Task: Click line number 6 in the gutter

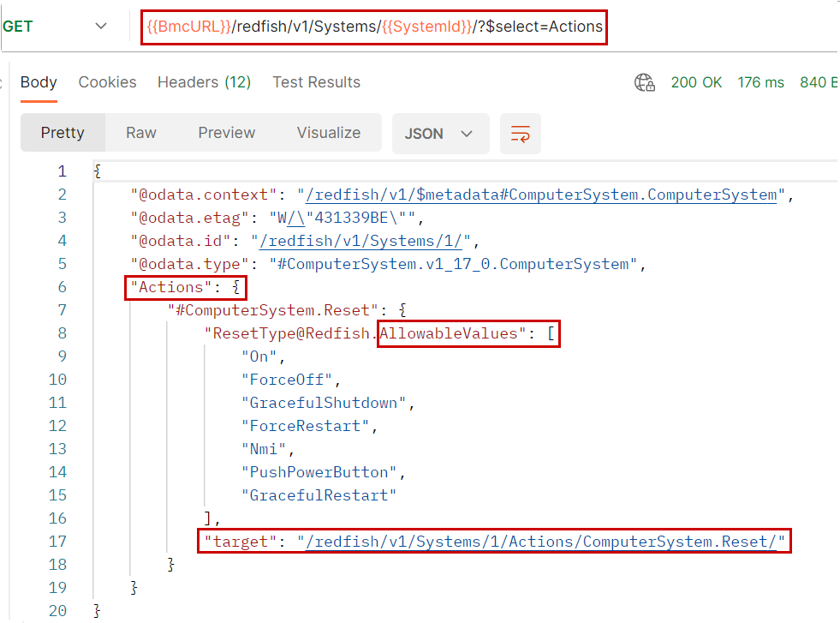Action: (61, 287)
